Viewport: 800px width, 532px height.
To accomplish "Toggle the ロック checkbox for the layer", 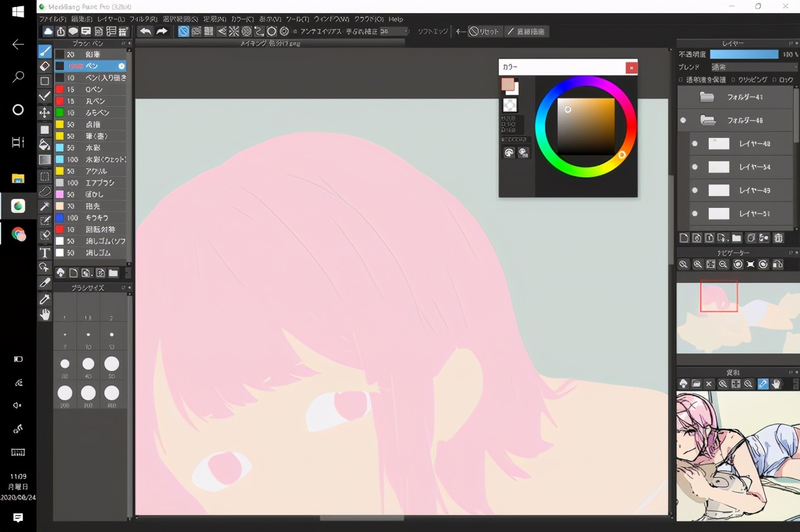I will coord(774,80).
